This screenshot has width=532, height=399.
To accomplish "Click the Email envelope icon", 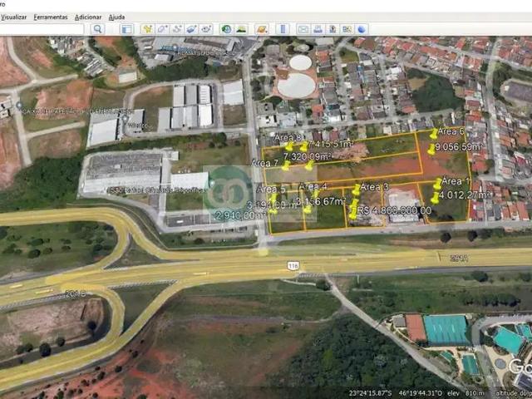I will click(x=303, y=29).
